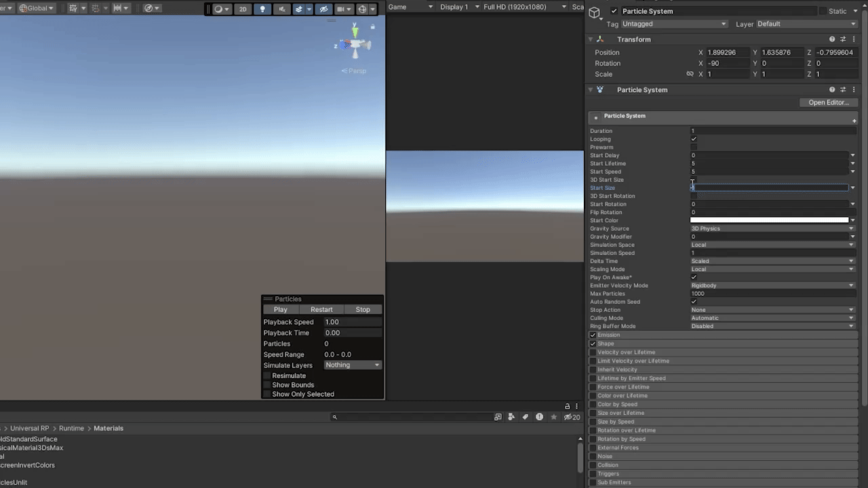Open the Tag dropdown showing Untagged
Screen dimensions: 868x488
(673, 24)
